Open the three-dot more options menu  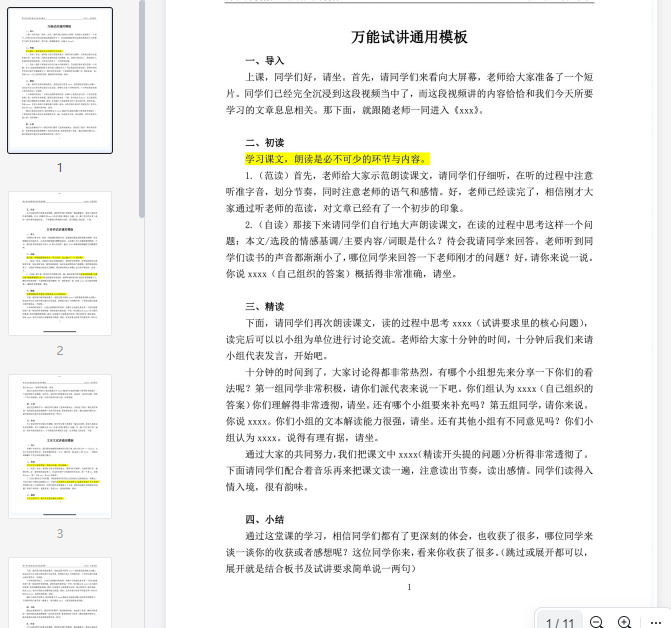click(x=656, y=622)
